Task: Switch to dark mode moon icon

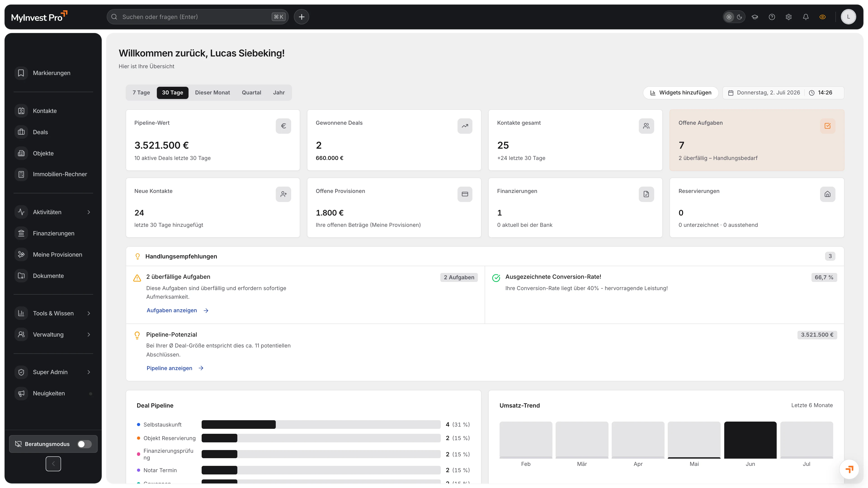Action: (739, 17)
